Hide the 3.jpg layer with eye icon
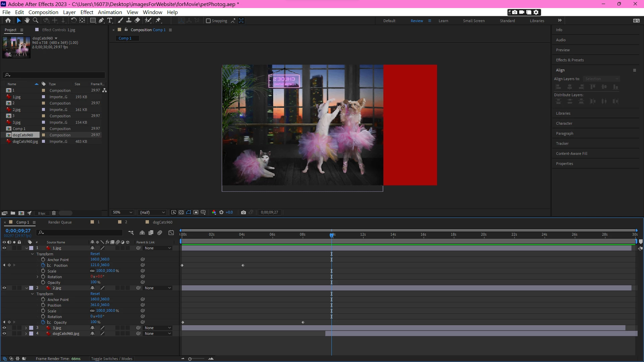 coord(4,328)
